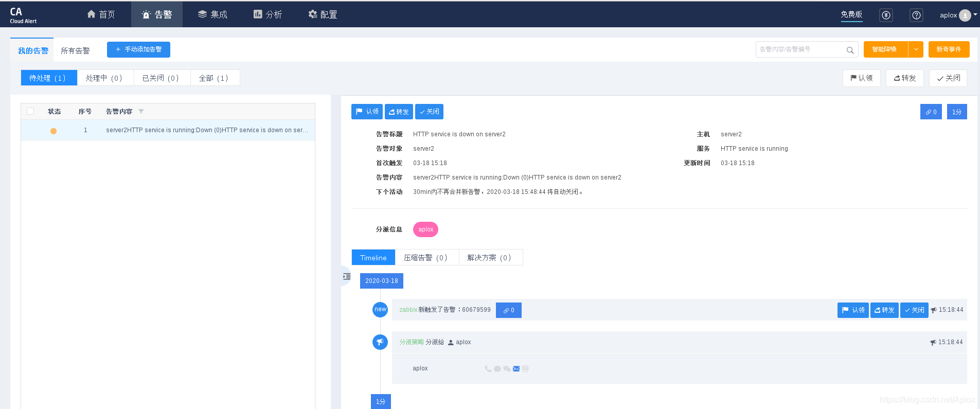The width and height of the screenshot is (980, 409).
Task: Switch to 我的告警 tab
Action: point(33,50)
